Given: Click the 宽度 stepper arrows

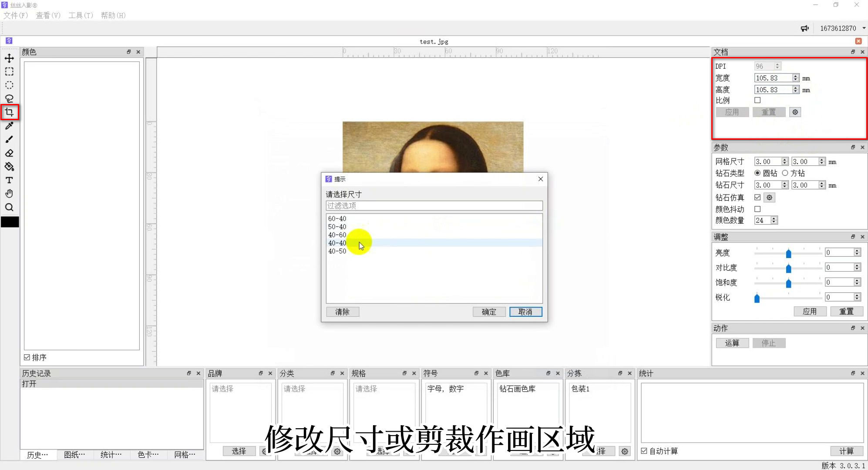Looking at the screenshot, I should [795, 78].
